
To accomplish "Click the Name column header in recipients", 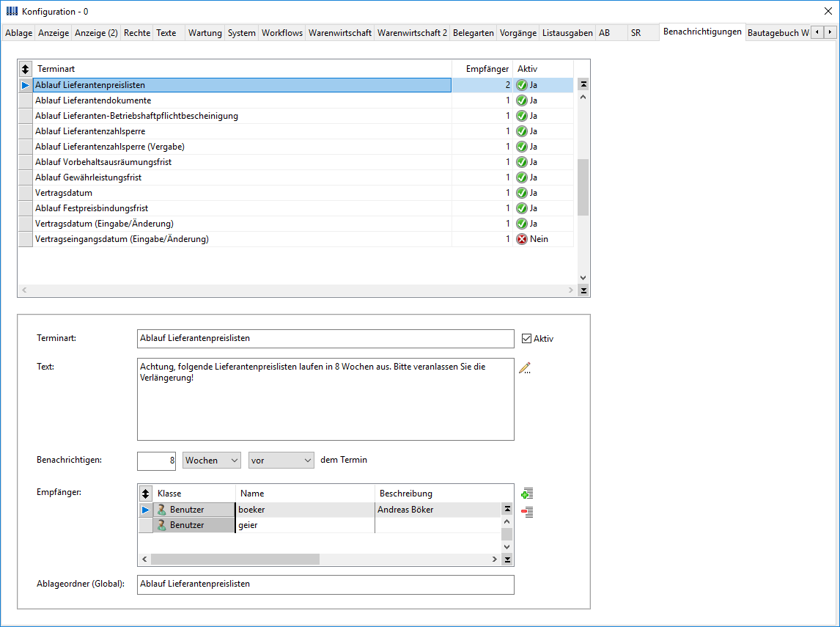I will coord(306,493).
